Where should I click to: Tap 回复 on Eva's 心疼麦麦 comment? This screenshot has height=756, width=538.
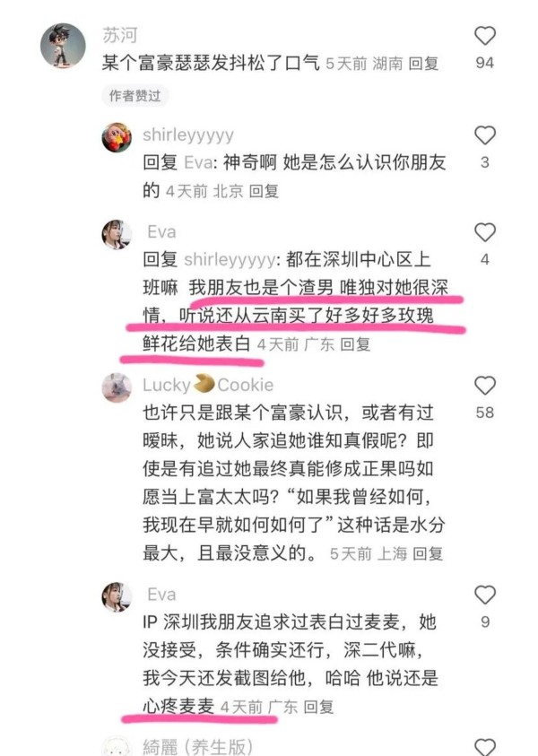click(318, 707)
